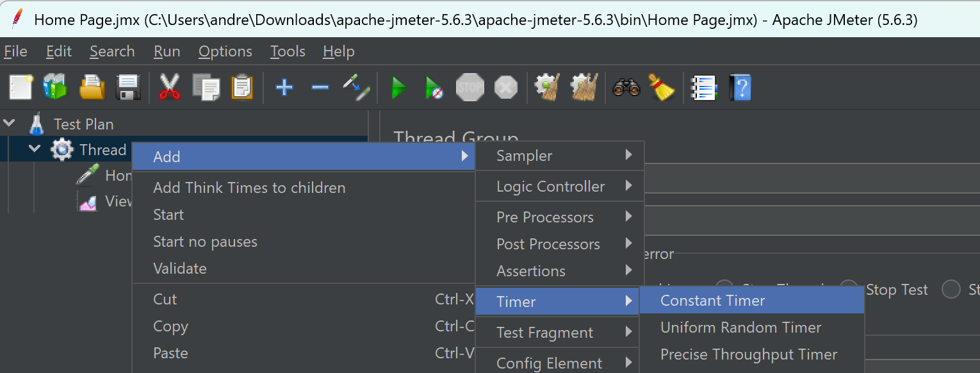The width and height of the screenshot is (980, 373).
Task: Open the Templates toolbar icon
Action: (56, 87)
